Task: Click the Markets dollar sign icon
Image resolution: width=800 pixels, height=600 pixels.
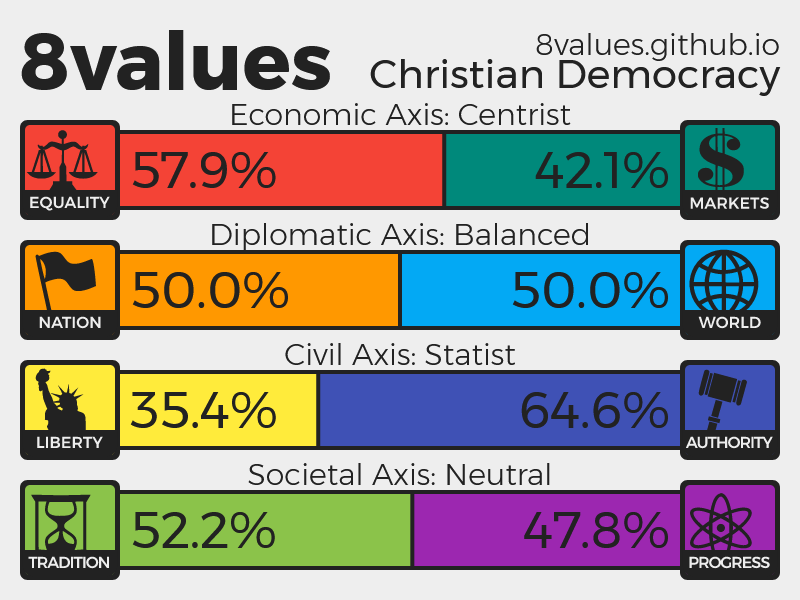Action: (x=729, y=159)
